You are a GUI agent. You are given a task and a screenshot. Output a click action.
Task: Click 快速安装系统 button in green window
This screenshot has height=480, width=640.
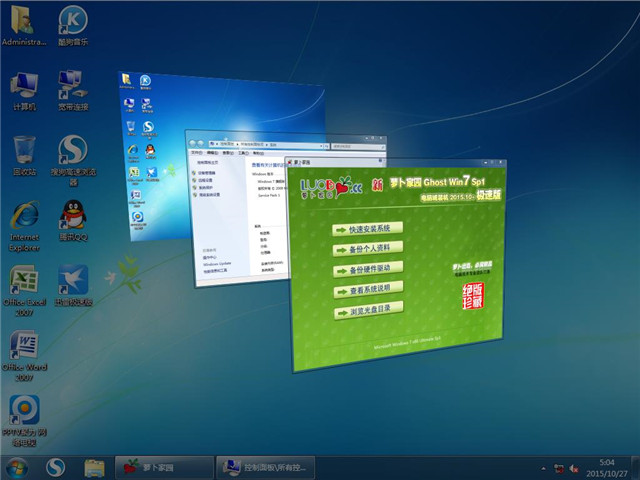pyautogui.click(x=368, y=229)
